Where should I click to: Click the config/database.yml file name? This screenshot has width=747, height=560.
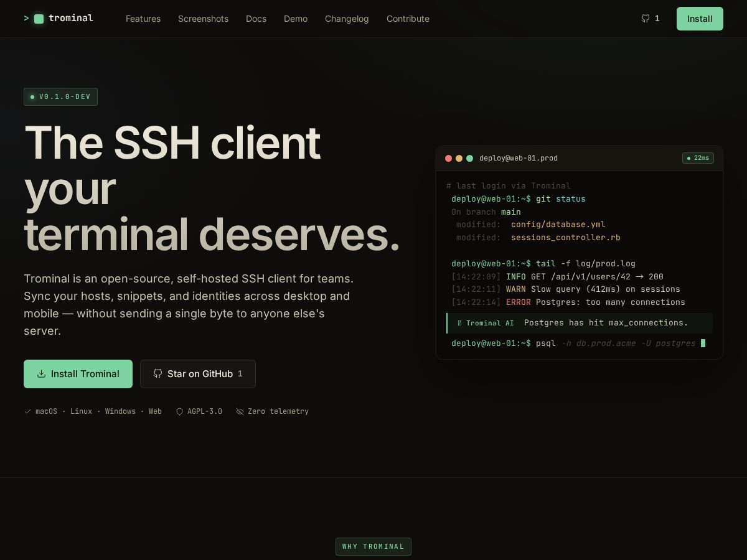pos(558,225)
